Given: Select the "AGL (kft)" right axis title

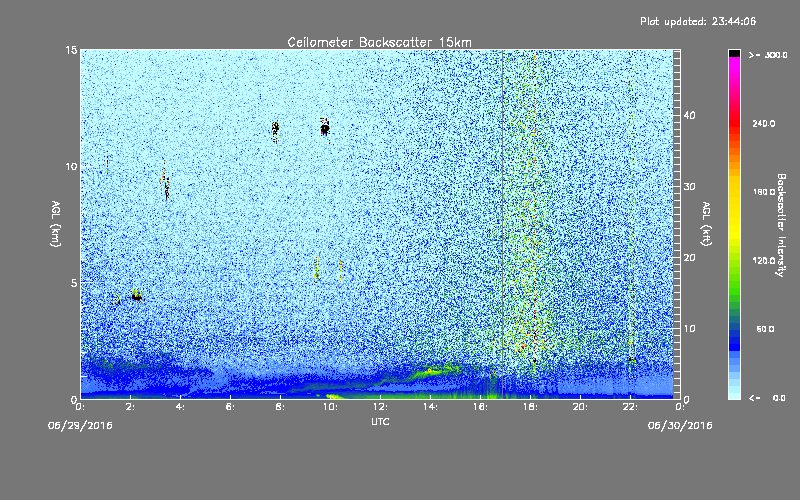Looking at the screenshot, I should [707, 224].
